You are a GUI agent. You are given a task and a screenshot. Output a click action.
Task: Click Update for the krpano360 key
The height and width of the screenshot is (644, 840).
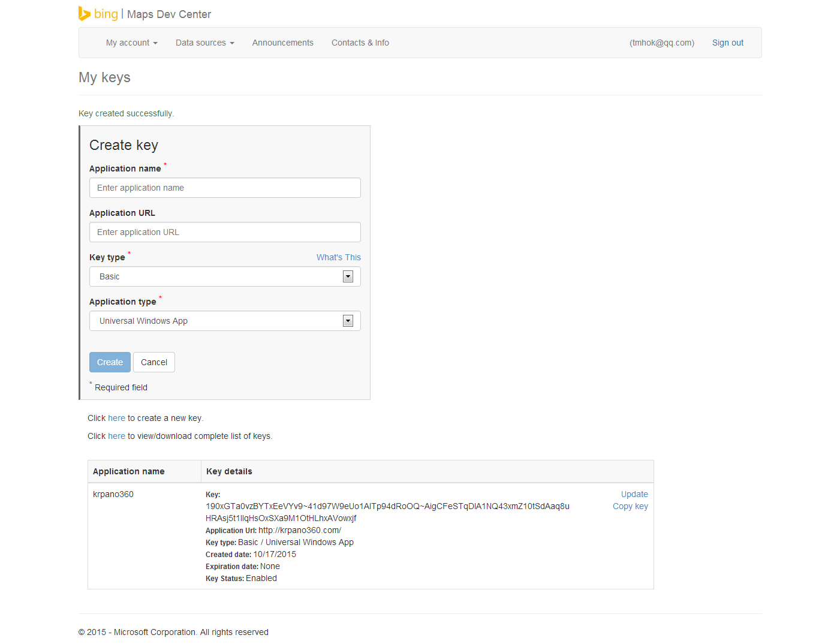[x=634, y=494]
